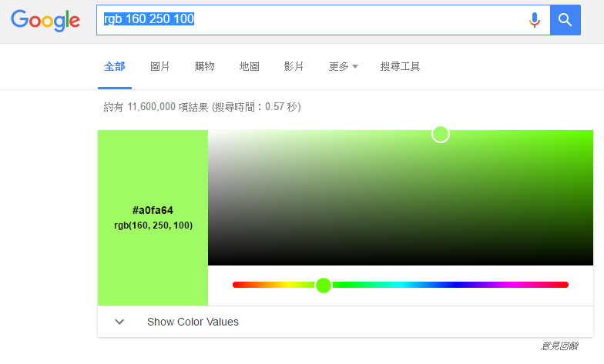
Task: Go to the 地圖 tab
Action: [249, 66]
